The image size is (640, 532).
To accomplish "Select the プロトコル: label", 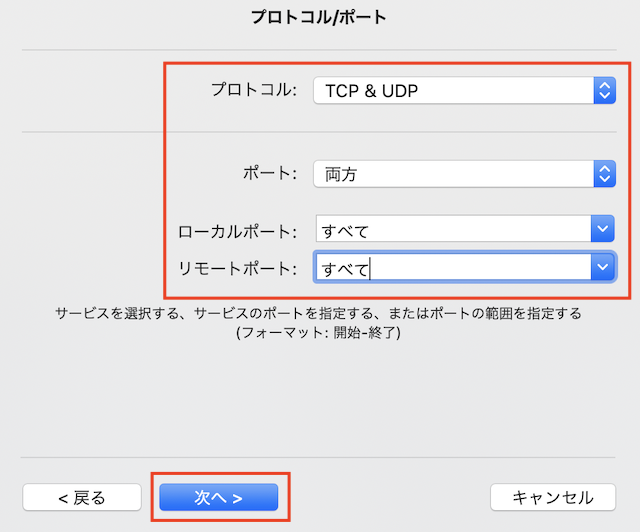I will [254, 89].
